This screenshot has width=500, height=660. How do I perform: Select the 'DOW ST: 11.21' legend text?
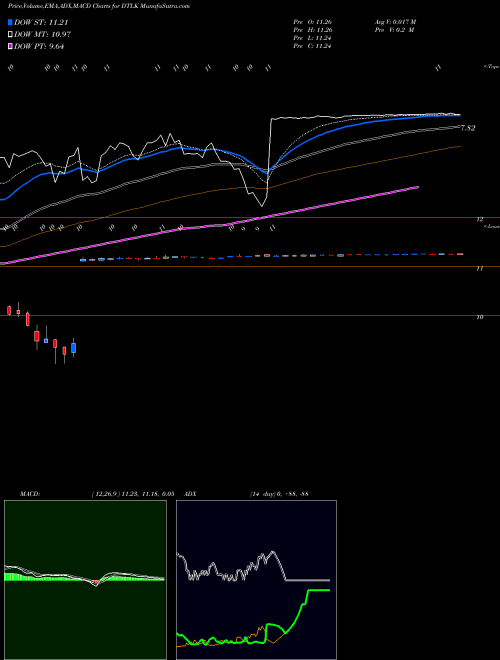pos(41,22)
